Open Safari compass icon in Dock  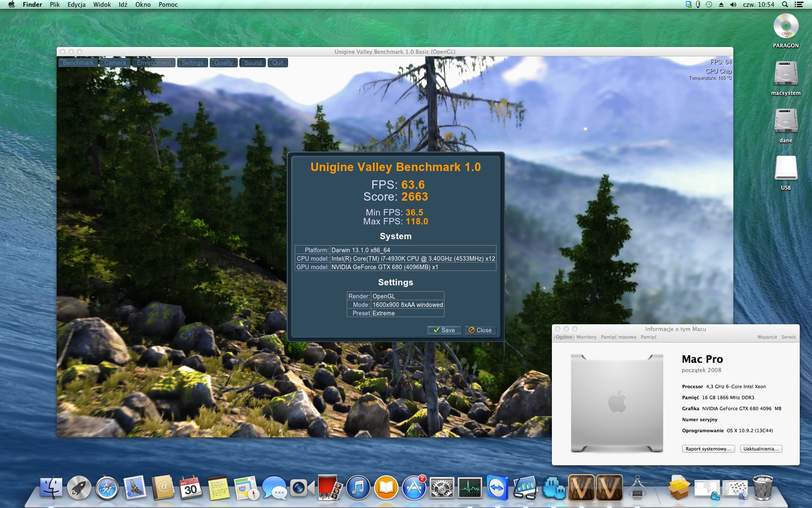click(x=107, y=488)
